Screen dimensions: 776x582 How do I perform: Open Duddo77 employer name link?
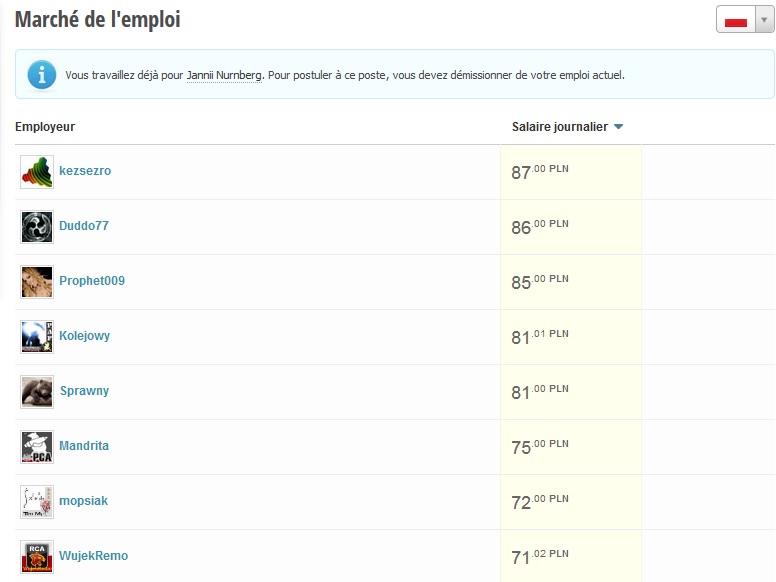[x=84, y=226]
